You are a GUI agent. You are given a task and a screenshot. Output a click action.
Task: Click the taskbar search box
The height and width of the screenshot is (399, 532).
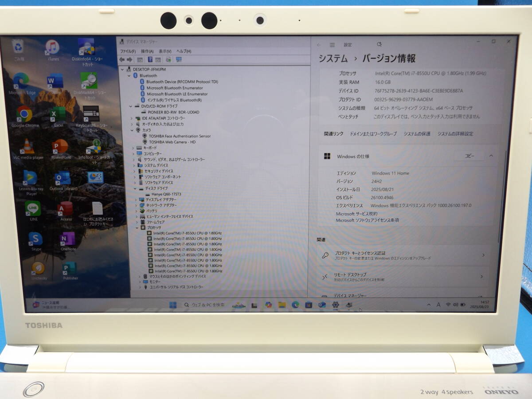[204, 305]
